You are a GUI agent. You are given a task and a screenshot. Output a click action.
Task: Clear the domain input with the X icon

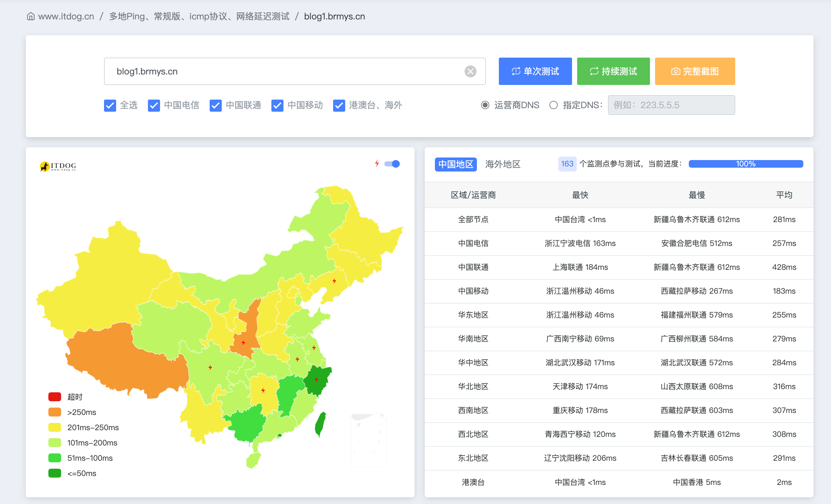click(x=470, y=71)
